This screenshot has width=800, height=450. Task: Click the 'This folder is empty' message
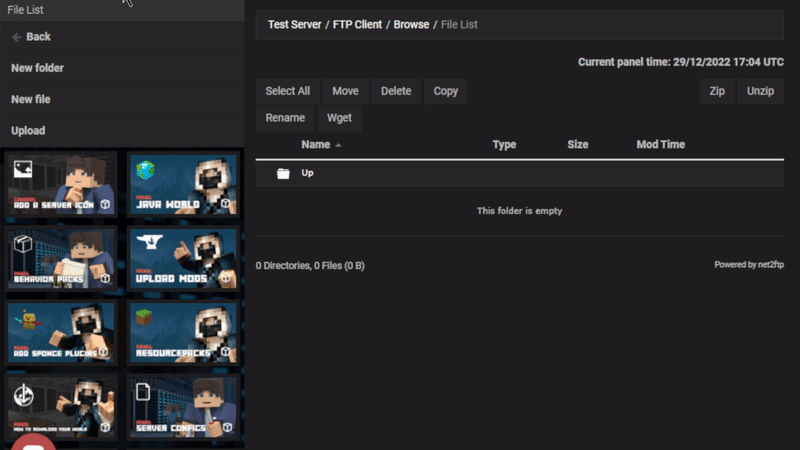[519, 211]
